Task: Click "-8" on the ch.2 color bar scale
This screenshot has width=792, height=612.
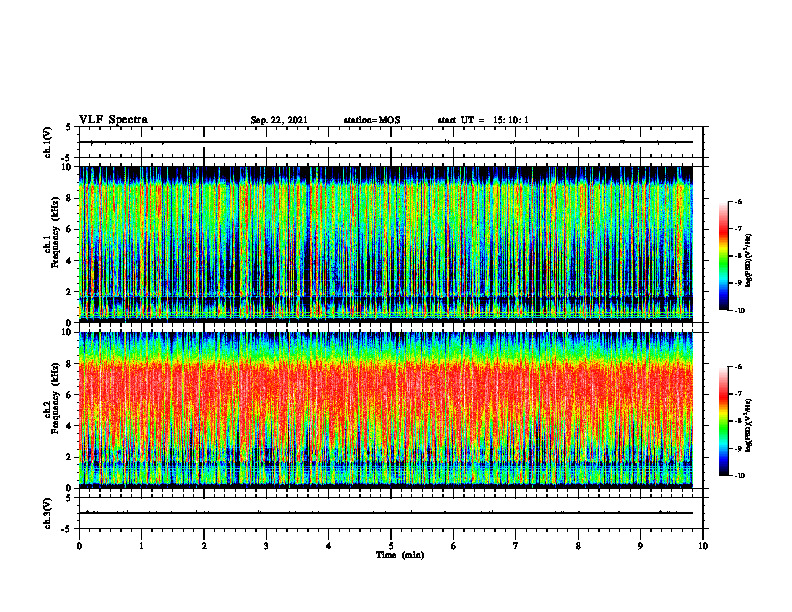Action: (x=738, y=421)
